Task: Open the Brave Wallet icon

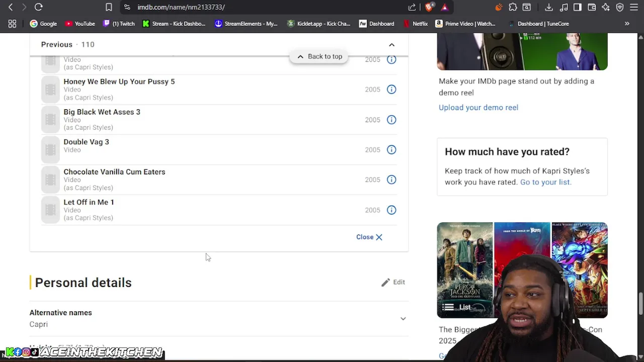Action: click(592, 7)
